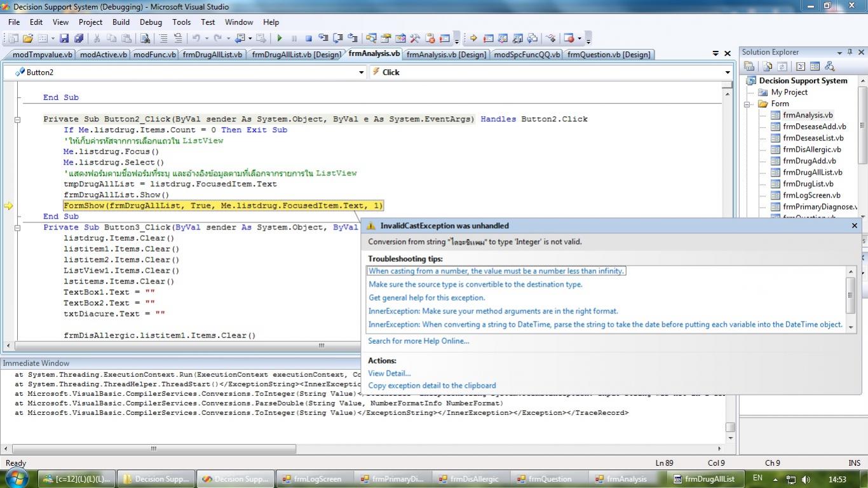This screenshot has width=868, height=488.
Task: Click Search for more Help Online link
Action: tap(419, 341)
